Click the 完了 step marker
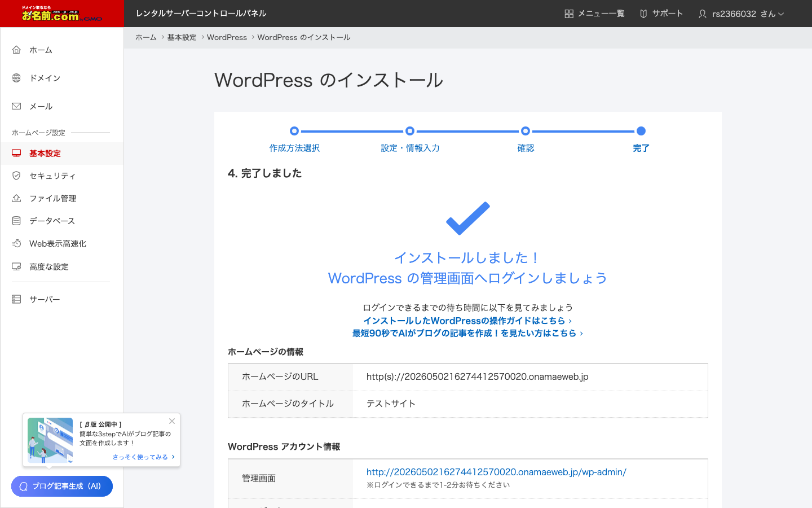This screenshot has height=508, width=812. click(x=641, y=131)
